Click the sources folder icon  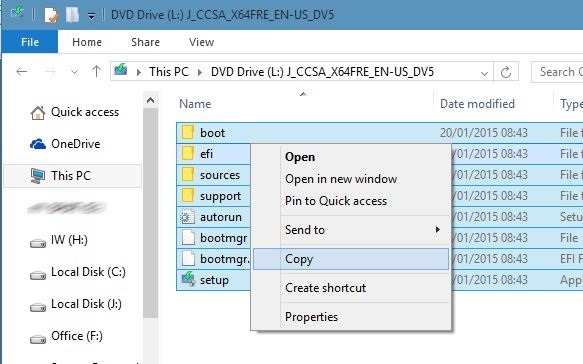click(188, 174)
